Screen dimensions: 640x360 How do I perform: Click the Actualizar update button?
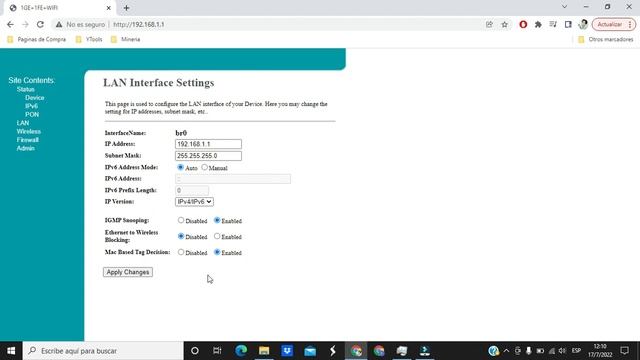pos(609,24)
